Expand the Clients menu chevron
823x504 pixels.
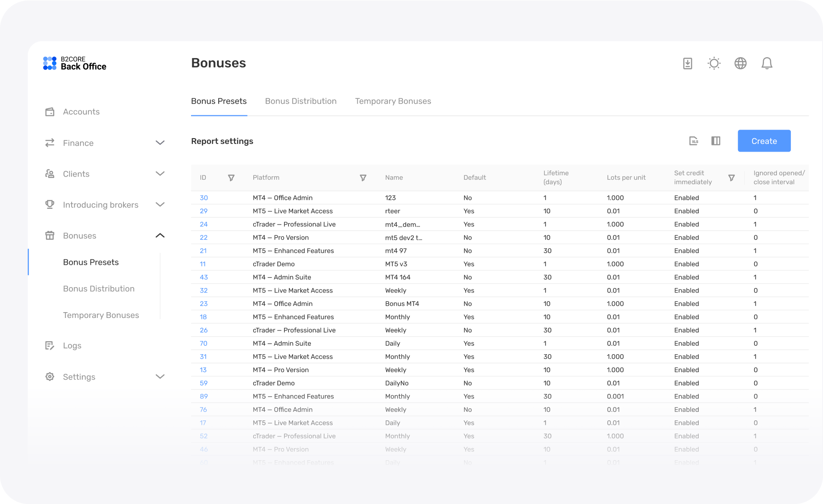point(160,174)
